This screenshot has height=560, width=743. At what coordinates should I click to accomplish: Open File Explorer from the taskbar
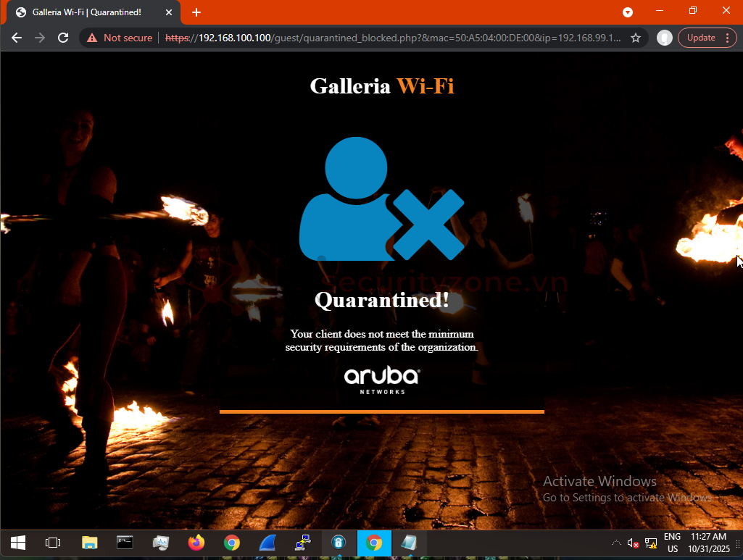[x=89, y=543]
